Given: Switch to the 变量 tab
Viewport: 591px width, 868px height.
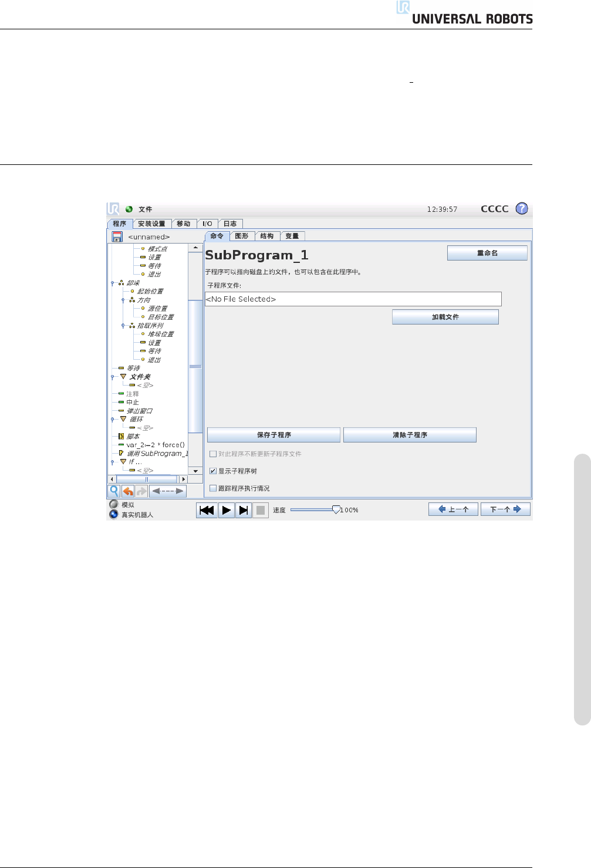Looking at the screenshot, I should pos(292,236).
